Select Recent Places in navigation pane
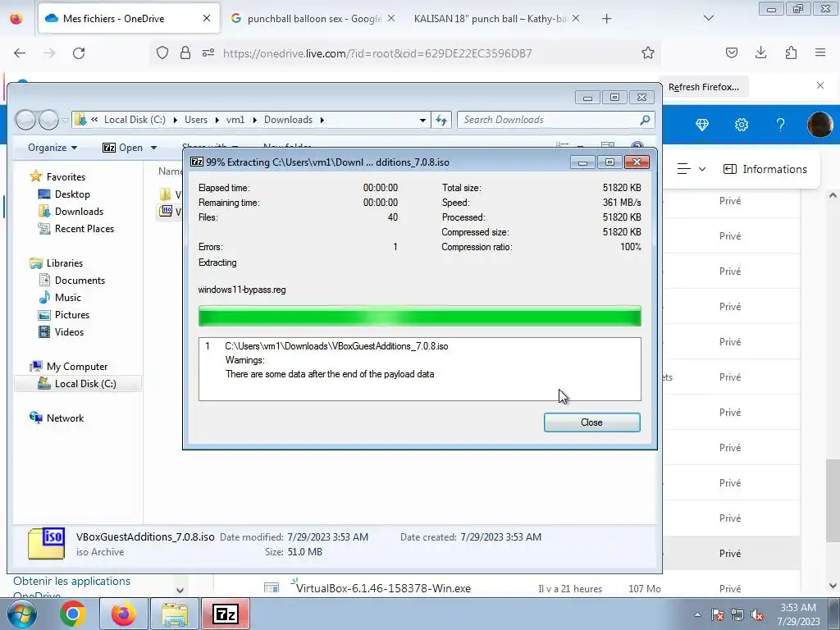840x630 pixels. 84,228
